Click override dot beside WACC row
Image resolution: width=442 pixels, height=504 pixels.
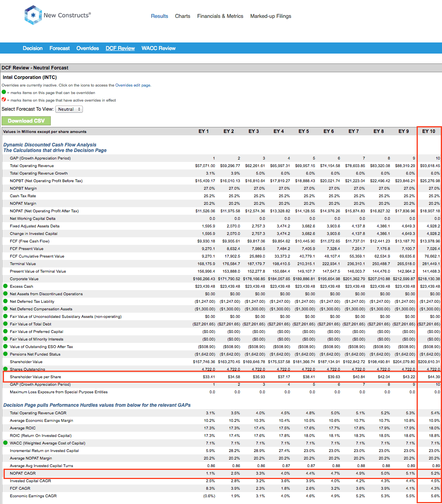coord(6,443)
